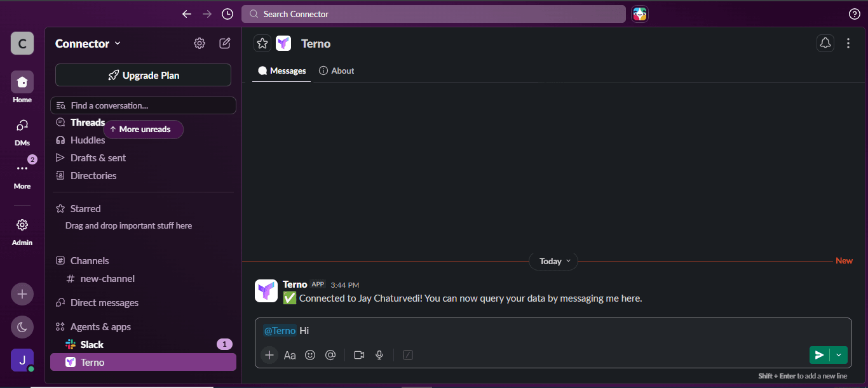Viewport: 868px width, 388px height.
Task: Open history clock icon
Action: click(x=227, y=14)
